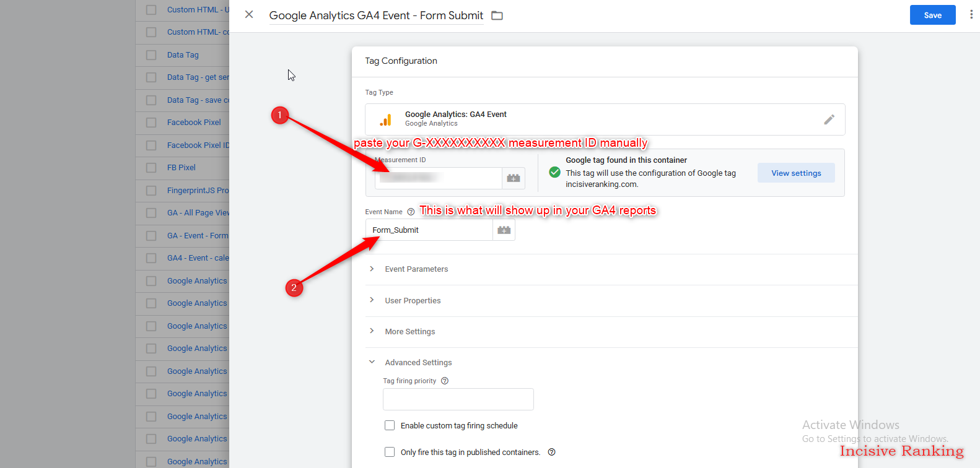The image size is (980, 468).
Task: Click the pencil icon to edit tag type
Action: pos(829,119)
